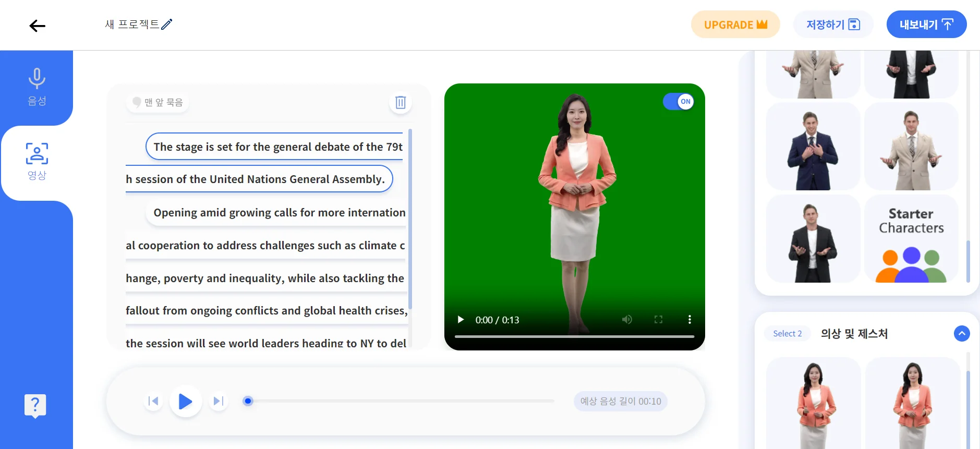Collapse the 의상 및 제스처 section

[961, 333]
